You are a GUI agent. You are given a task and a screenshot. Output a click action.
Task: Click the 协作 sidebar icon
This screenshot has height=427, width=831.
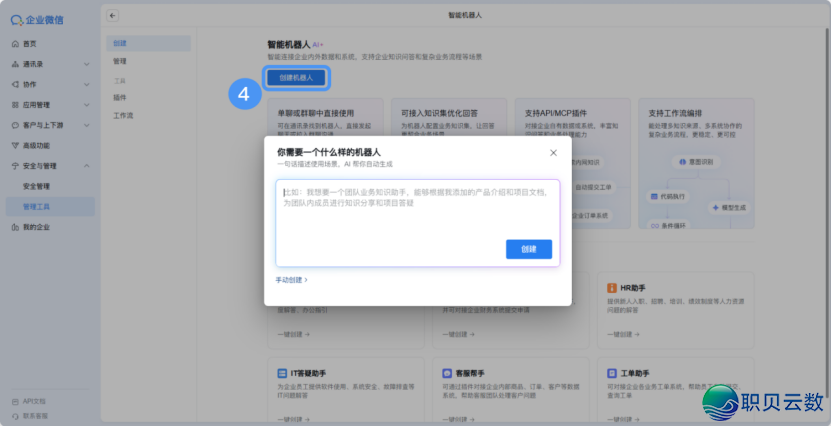[15, 85]
